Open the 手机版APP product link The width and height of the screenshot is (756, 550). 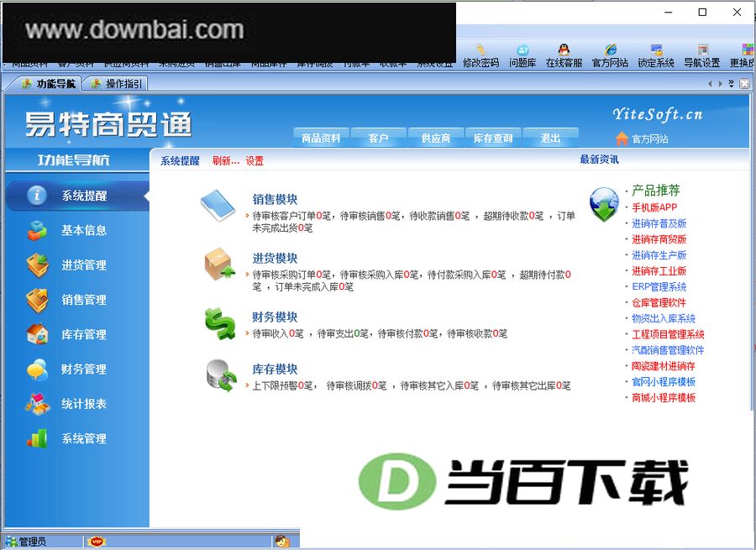tap(654, 207)
